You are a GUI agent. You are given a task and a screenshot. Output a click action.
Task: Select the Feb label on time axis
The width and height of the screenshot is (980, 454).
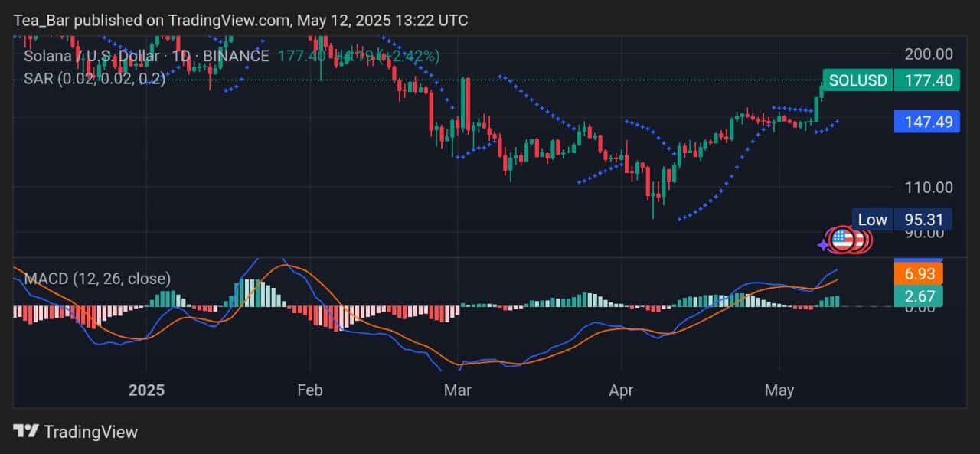(310, 390)
